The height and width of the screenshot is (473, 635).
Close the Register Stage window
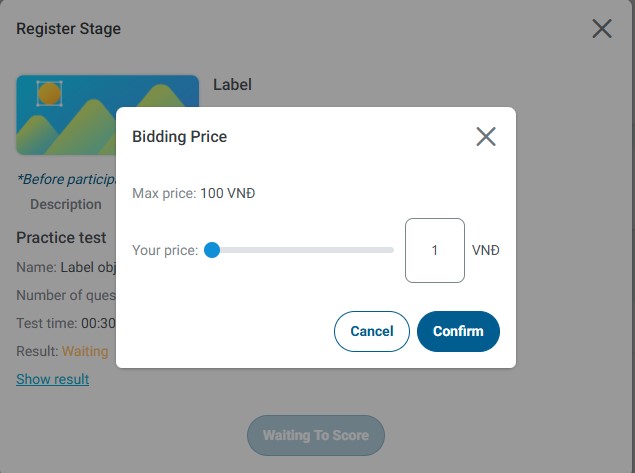pos(602,29)
